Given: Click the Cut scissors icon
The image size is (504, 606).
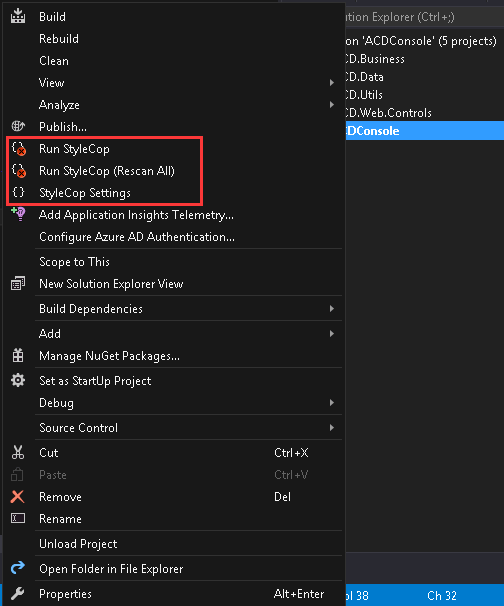Looking at the screenshot, I should click(x=18, y=453).
